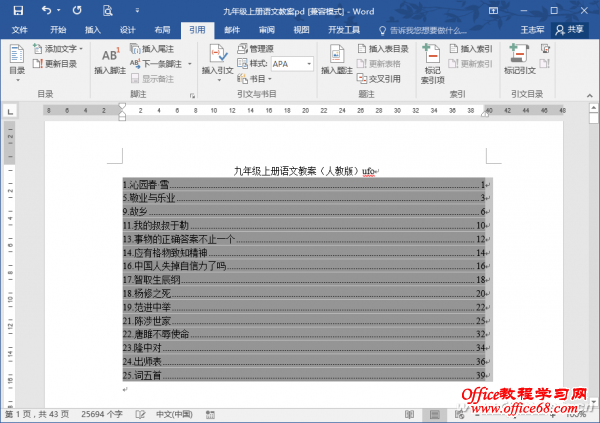Open the APA style combo box
The height and width of the screenshot is (423, 600).
(293, 64)
